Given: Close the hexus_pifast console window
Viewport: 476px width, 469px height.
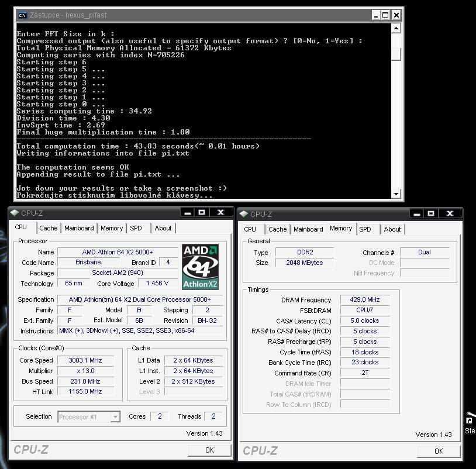Looking at the screenshot, I should click(396, 15).
